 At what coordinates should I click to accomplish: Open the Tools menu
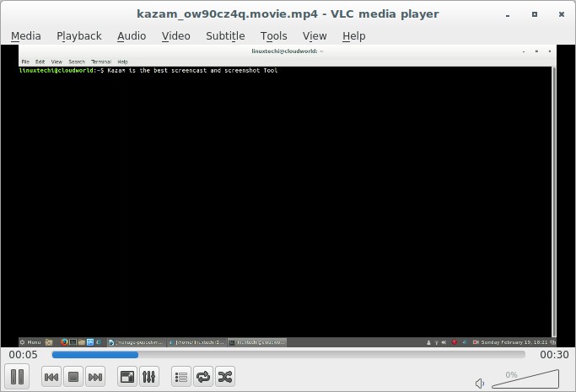click(x=274, y=36)
